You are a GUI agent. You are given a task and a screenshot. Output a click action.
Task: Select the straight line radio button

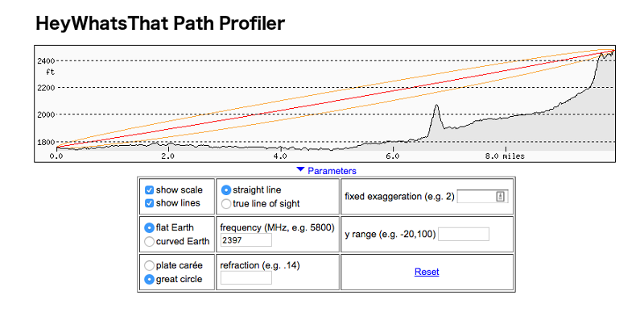pos(226,190)
